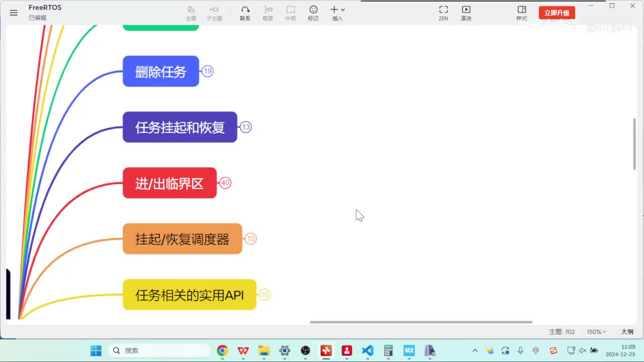The height and width of the screenshot is (362, 644).
Task: Expand 任务挂起和恢复 branch with count 13
Action: tap(246, 127)
